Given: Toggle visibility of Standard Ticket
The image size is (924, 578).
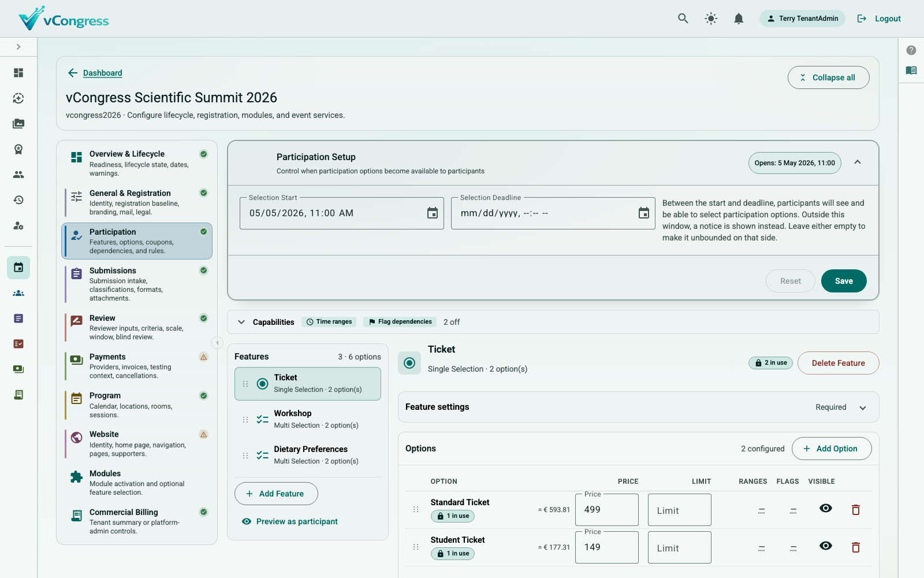Looking at the screenshot, I should coord(826,508).
